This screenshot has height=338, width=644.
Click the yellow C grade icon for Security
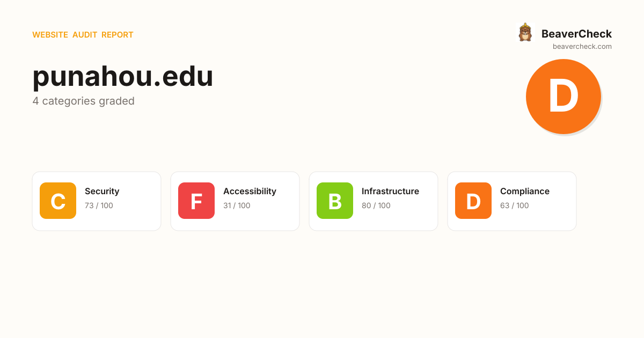tap(58, 201)
